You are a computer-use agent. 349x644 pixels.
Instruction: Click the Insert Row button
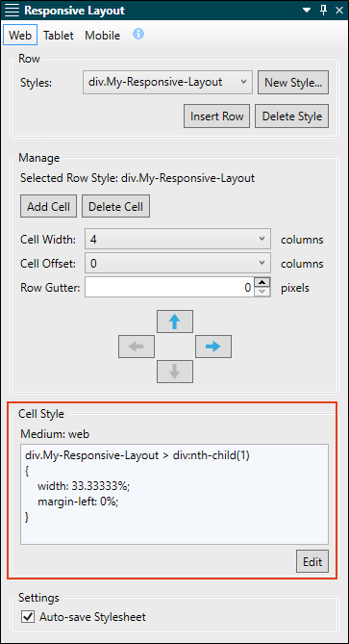tap(217, 116)
